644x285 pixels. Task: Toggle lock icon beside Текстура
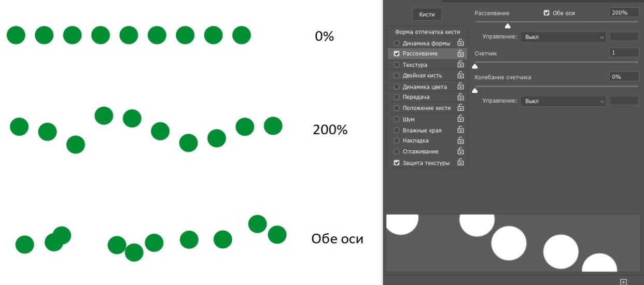460,65
